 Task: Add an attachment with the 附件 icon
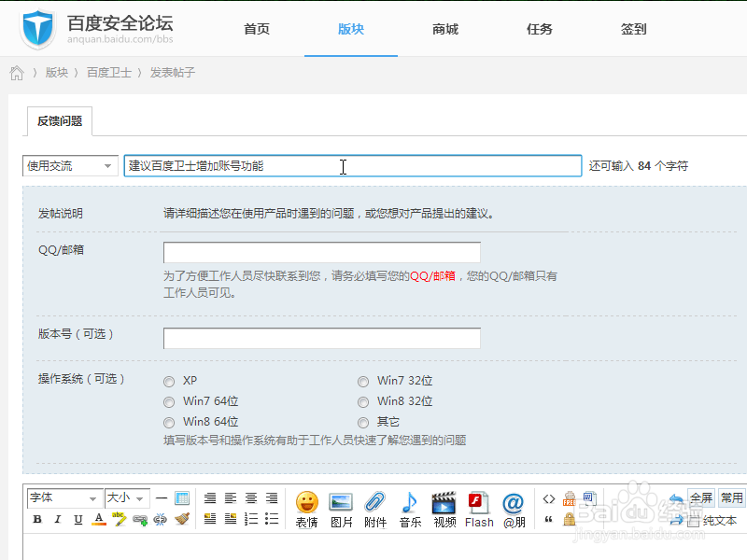click(374, 504)
